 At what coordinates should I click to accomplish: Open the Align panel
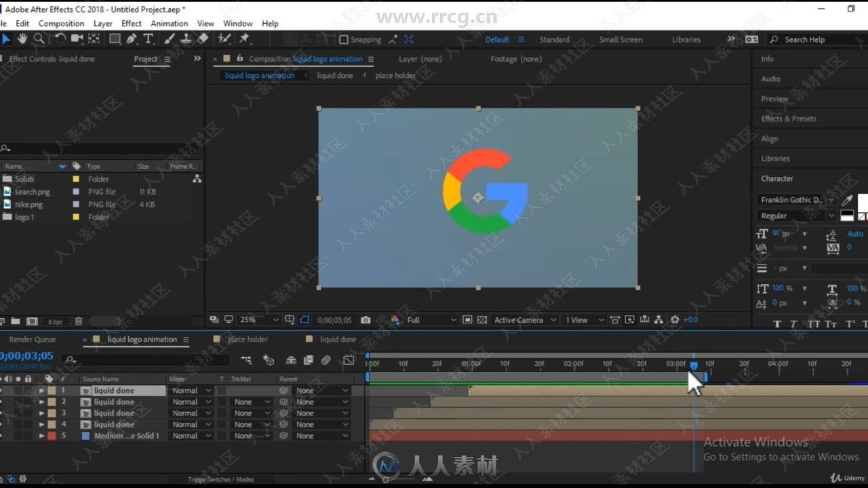pyautogui.click(x=770, y=138)
